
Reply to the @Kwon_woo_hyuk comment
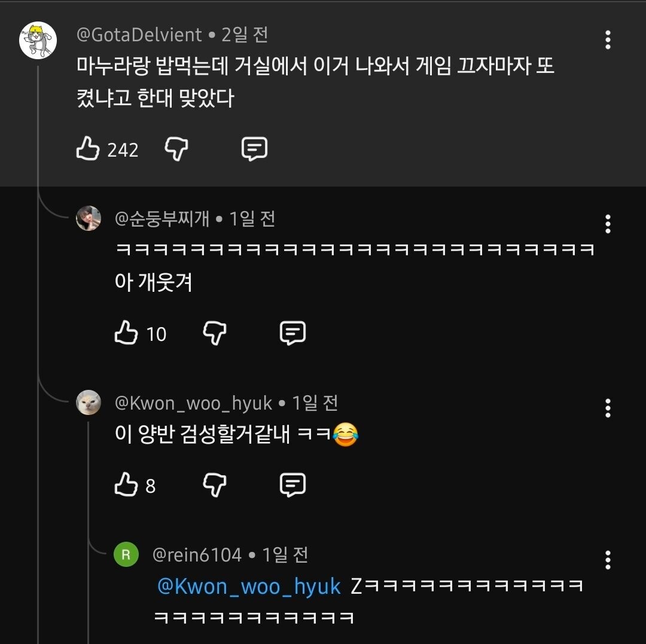292,485
